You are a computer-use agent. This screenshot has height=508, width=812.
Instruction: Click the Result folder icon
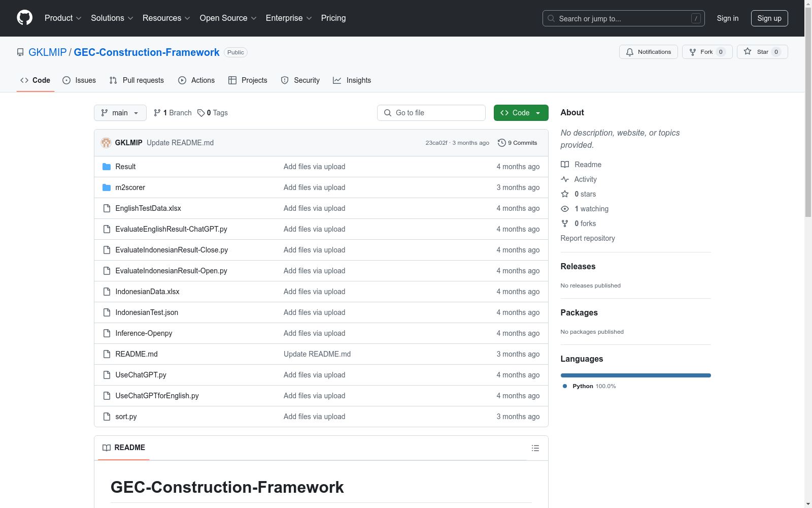107,167
